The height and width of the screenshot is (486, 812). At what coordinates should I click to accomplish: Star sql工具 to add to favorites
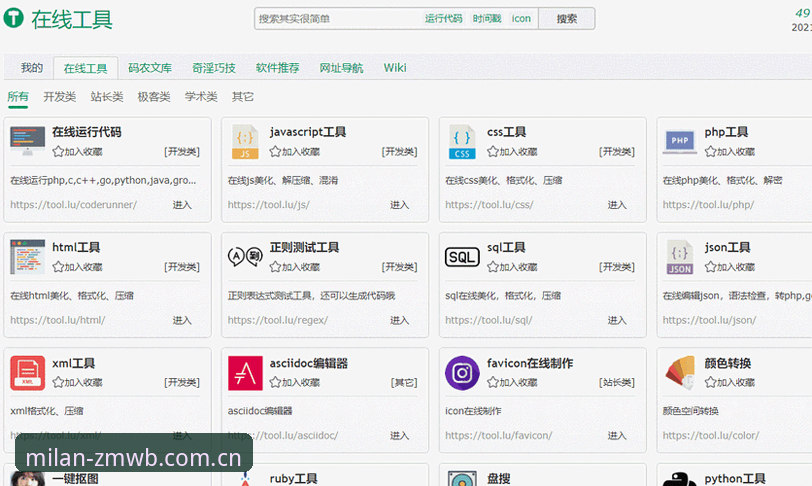point(492,267)
